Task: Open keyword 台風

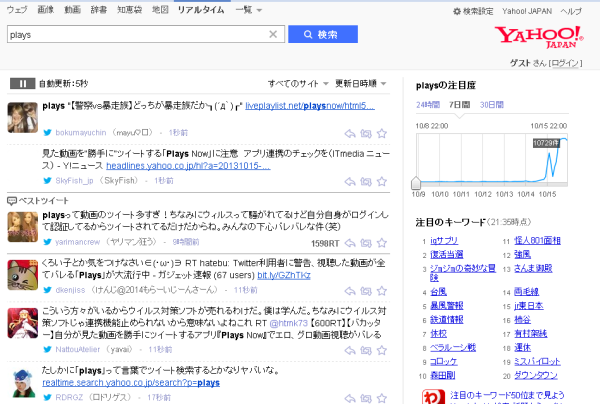Action: (439, 292)
